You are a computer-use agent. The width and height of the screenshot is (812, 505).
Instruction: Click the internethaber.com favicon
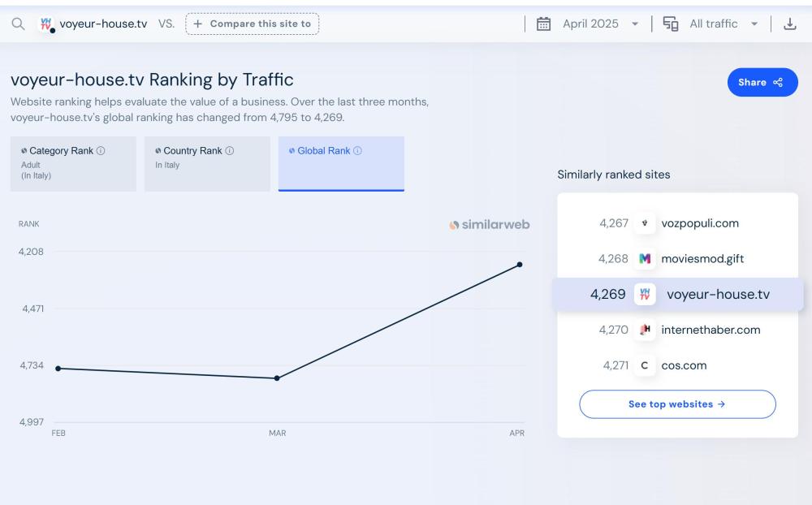coord(645,330)
